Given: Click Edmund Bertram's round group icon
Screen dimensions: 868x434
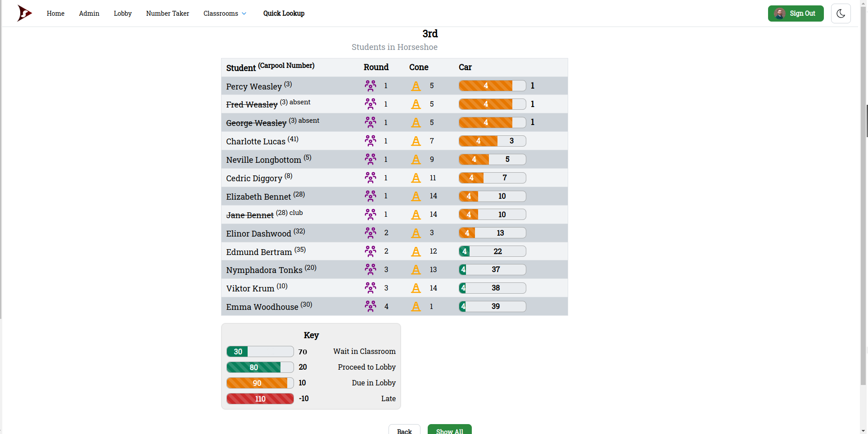Looking at the screenshot, I should click(371, 251).
